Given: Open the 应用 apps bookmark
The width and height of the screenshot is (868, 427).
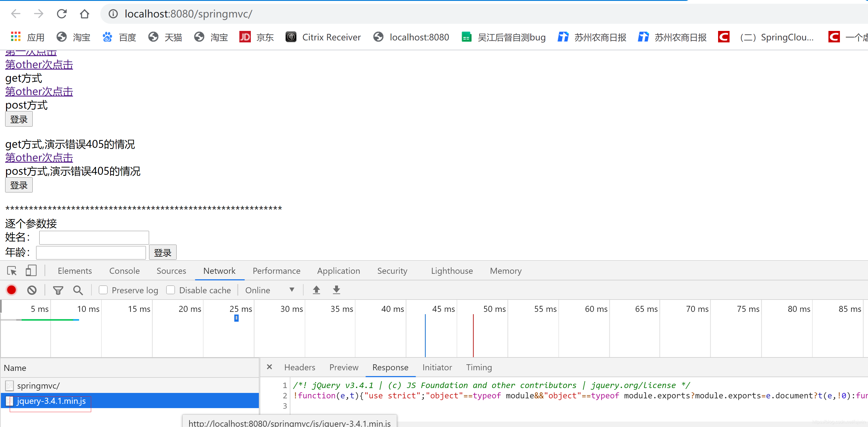Looking at the screenshot, I should 28,37.
